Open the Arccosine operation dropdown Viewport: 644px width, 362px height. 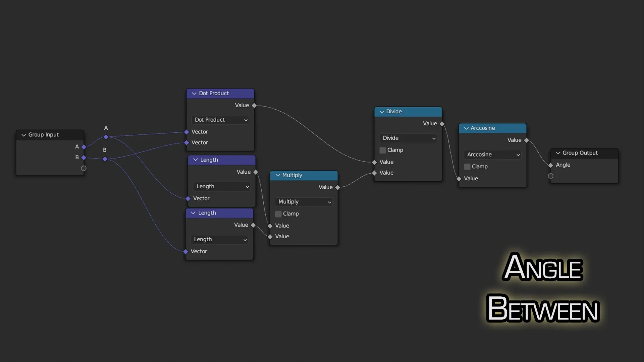pyautogui.click(x=493, y=155)
